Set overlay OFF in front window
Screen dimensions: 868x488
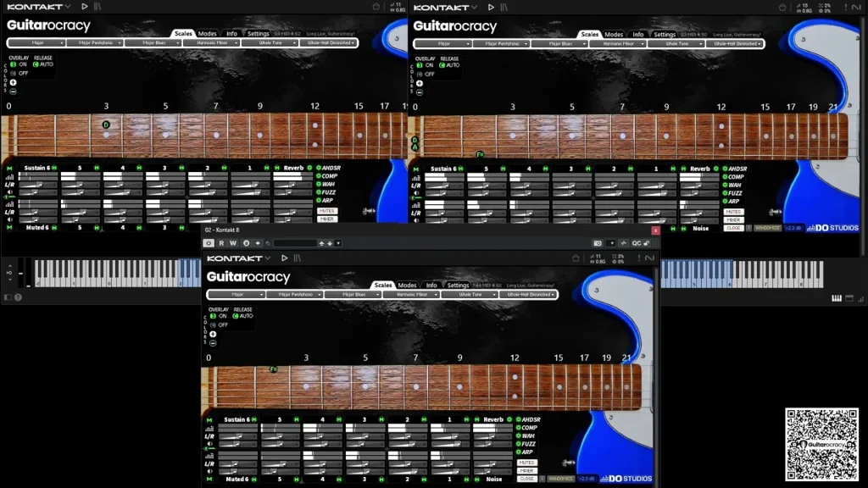click(x=213, y=324)
